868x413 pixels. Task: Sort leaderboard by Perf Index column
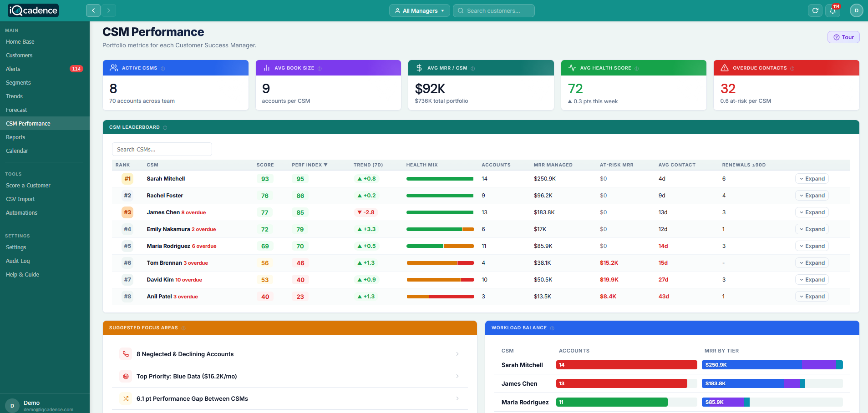[309, 165]
